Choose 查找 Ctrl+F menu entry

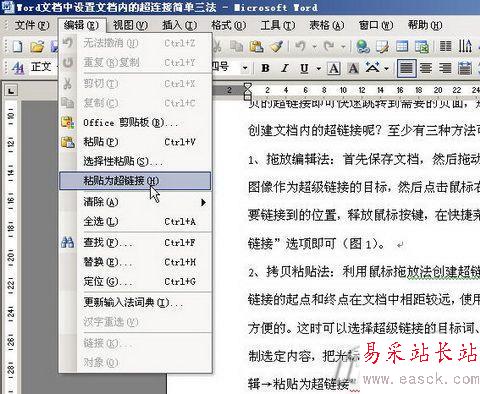tap(135, 243)
